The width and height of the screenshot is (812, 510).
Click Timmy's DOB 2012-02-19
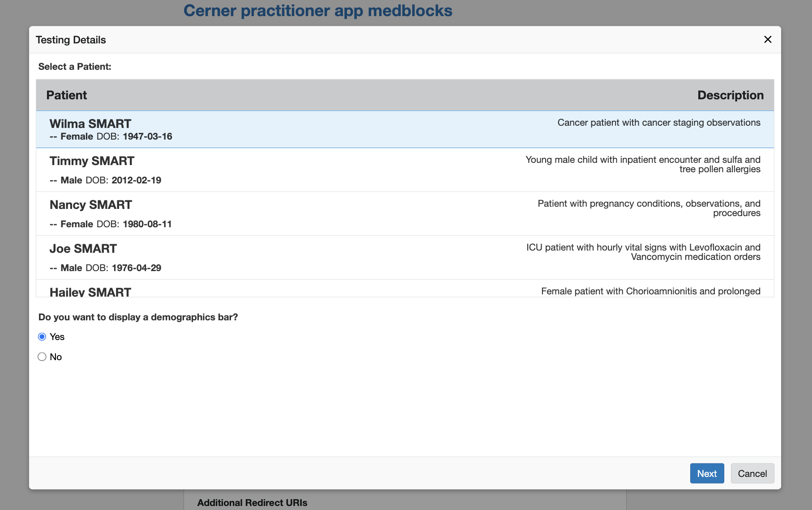(136, 180)
